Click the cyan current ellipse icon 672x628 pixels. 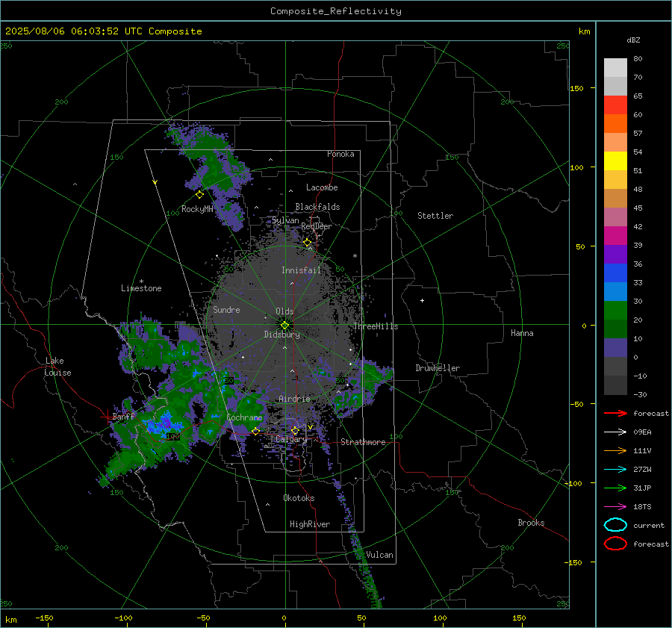click(615, 525)
